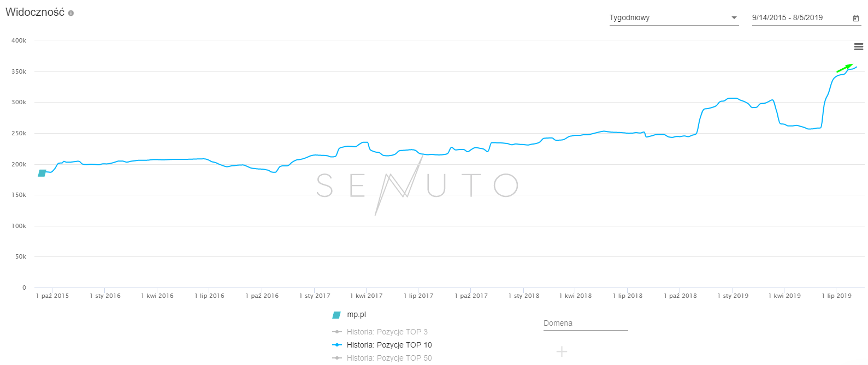This screenshot has width=868, height=365.
Task: Click the "1 lip 2017" axis label
Action: point(418,296)
